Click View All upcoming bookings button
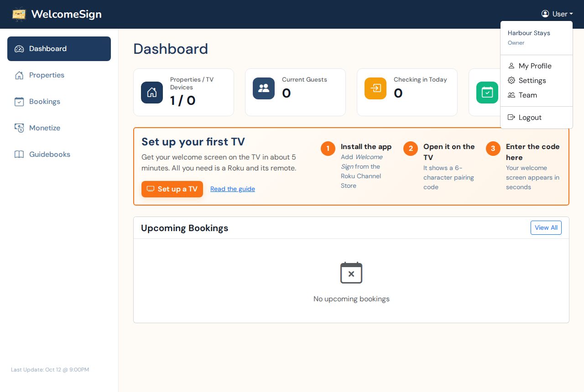 (546, 228)
